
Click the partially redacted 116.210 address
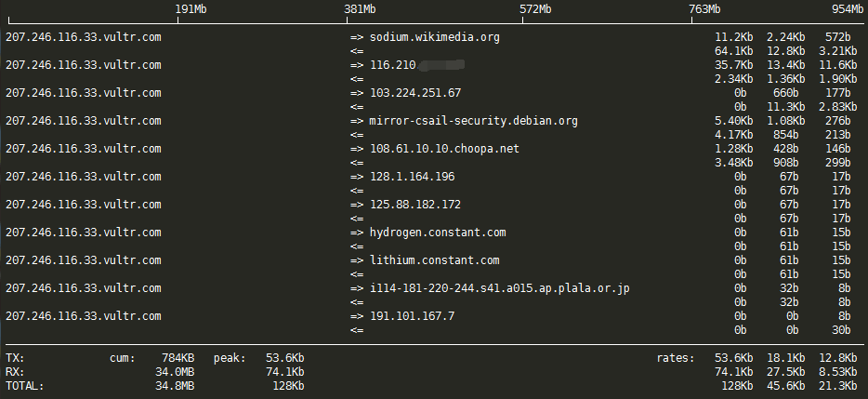click(x=417, y=65)
